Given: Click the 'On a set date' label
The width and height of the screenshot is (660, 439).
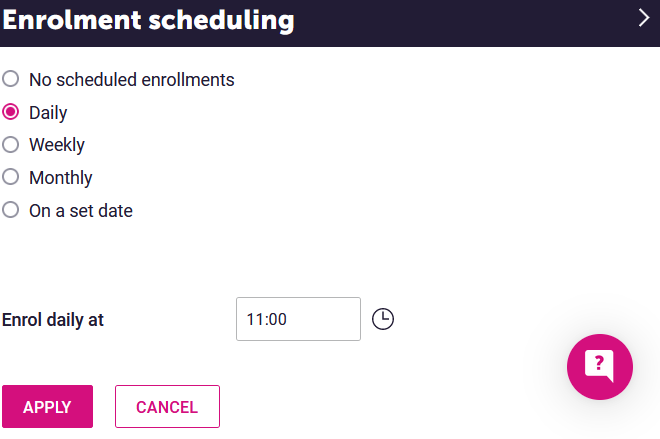Looking at the screenshot, I should pos(81,210).
